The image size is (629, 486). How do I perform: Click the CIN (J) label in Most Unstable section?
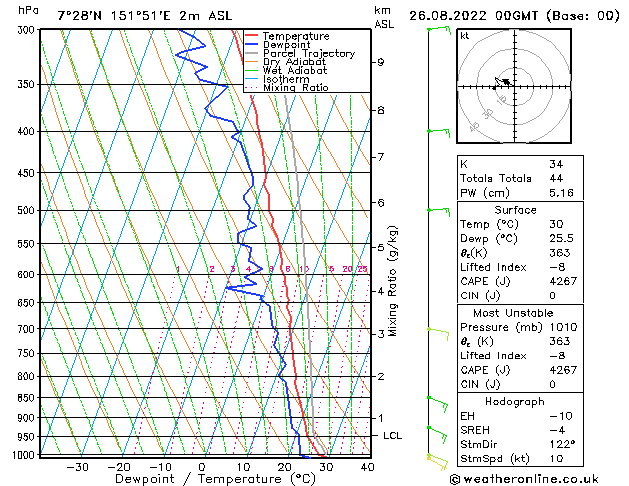click(480, 384)
